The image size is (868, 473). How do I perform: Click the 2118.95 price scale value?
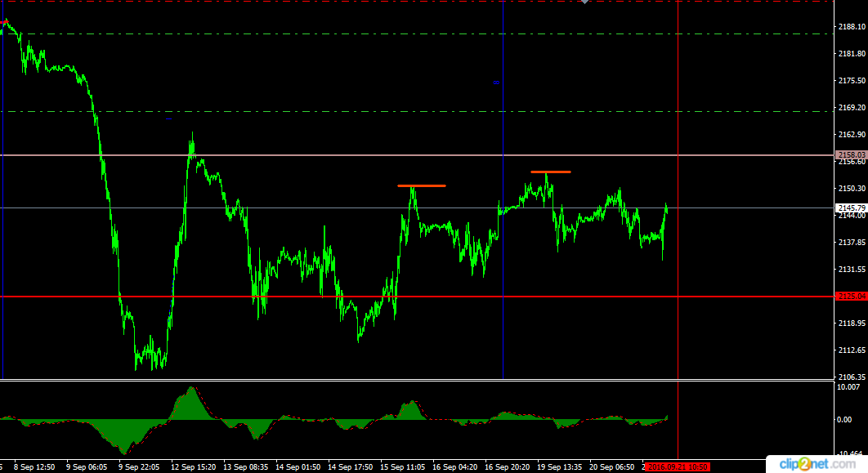click(852, 323)
